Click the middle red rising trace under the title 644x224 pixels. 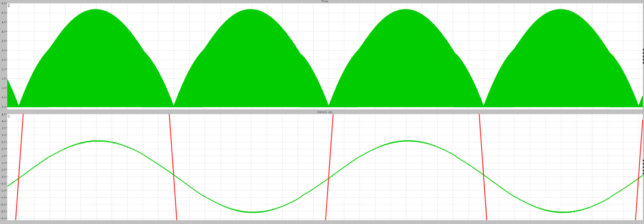coord(329,167)
